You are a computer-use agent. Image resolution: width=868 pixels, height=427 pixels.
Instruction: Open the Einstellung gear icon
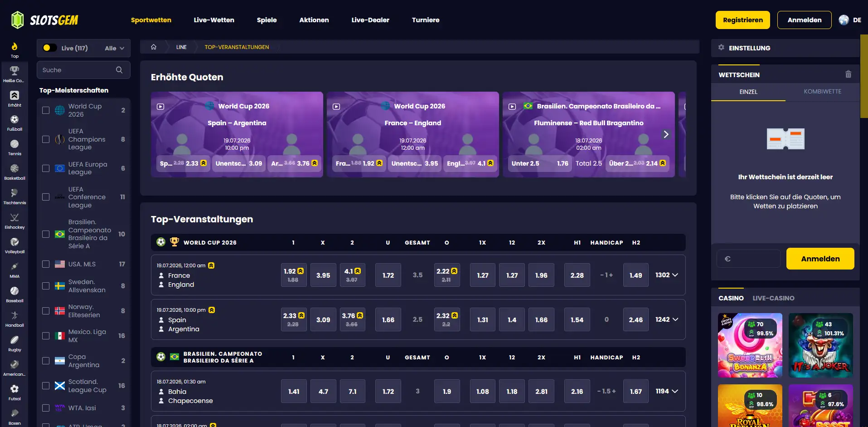pos(721,47)
